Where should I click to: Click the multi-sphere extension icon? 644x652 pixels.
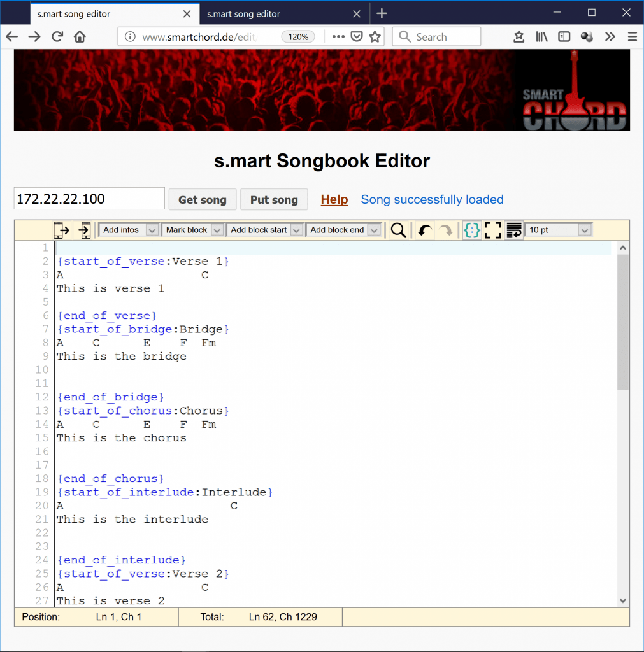pyautogui.click(x=587, y=36)
